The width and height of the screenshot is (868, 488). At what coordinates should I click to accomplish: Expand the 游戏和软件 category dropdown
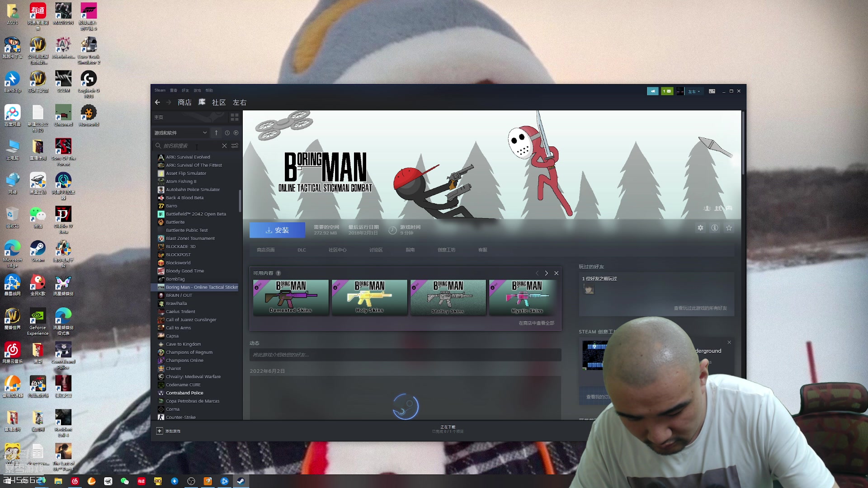[x=181, y=133]
